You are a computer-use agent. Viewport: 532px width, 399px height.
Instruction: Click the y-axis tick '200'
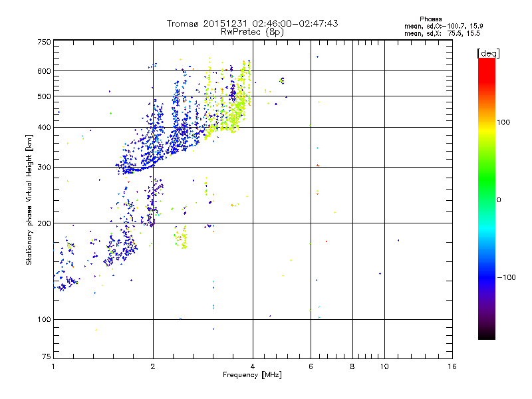coord(44,223)
